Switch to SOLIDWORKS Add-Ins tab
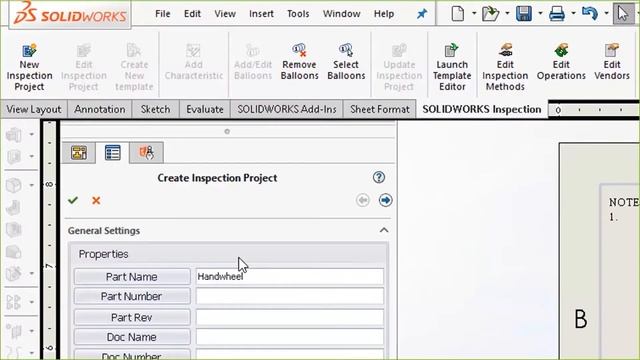Screen dimensions: 640x360 (287, 109)
